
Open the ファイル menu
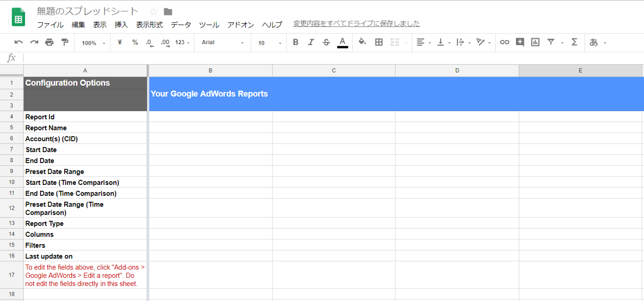click(50, 25)
